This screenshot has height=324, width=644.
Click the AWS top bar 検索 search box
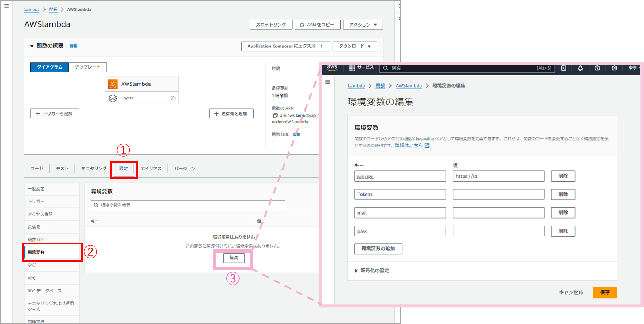[x=467, y=68]
